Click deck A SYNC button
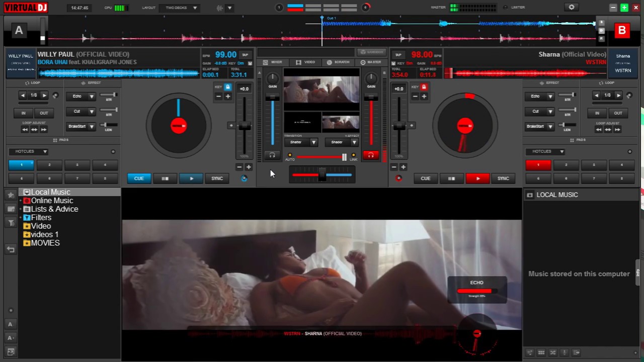Viewport: 644px width, 362px height. pos(217,178)
